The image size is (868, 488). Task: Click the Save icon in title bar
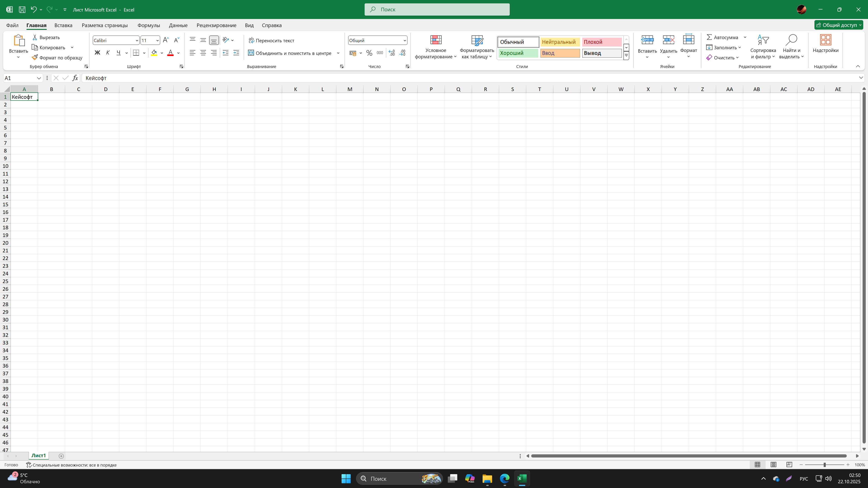[22, 9]
